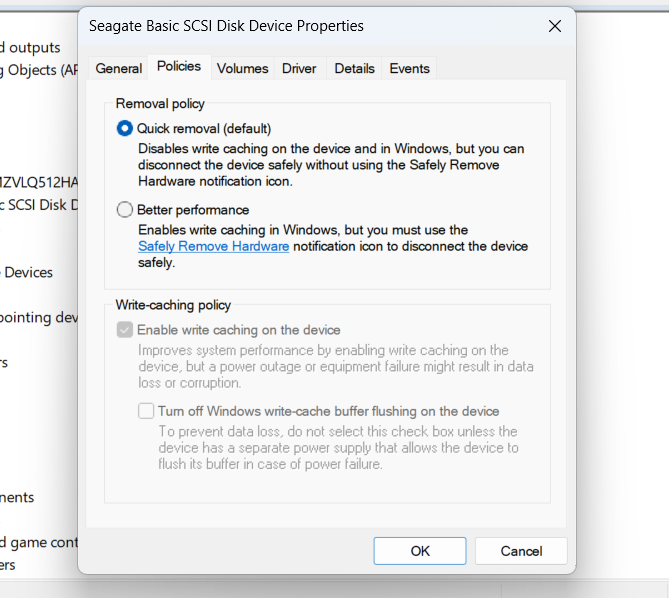Click the text 'flush its buffer in case of power failure.'
This screenshot has width=669, height=598.
pos(271,464)
